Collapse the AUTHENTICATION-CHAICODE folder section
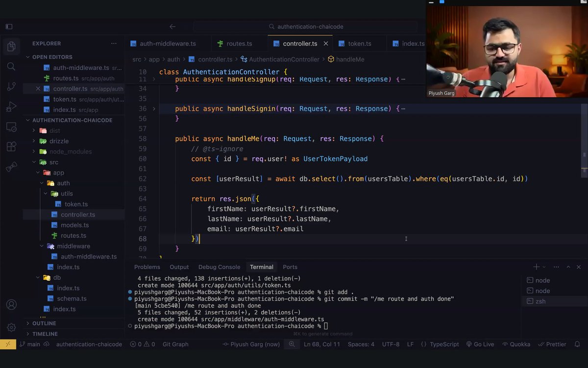588x368 pixels. (73, 120)
